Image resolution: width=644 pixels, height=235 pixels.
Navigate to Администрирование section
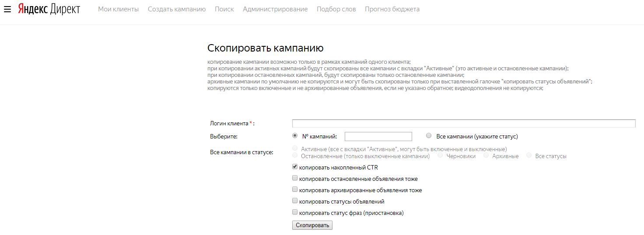(x=275, y=9)
